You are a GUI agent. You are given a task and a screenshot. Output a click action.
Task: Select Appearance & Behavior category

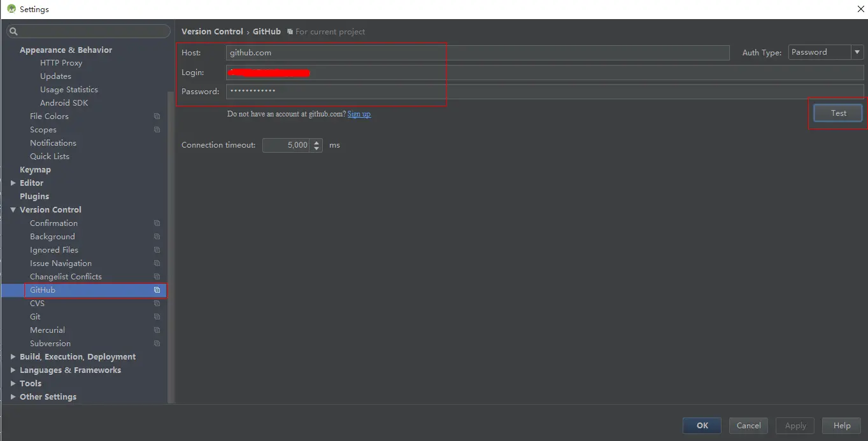66,50
